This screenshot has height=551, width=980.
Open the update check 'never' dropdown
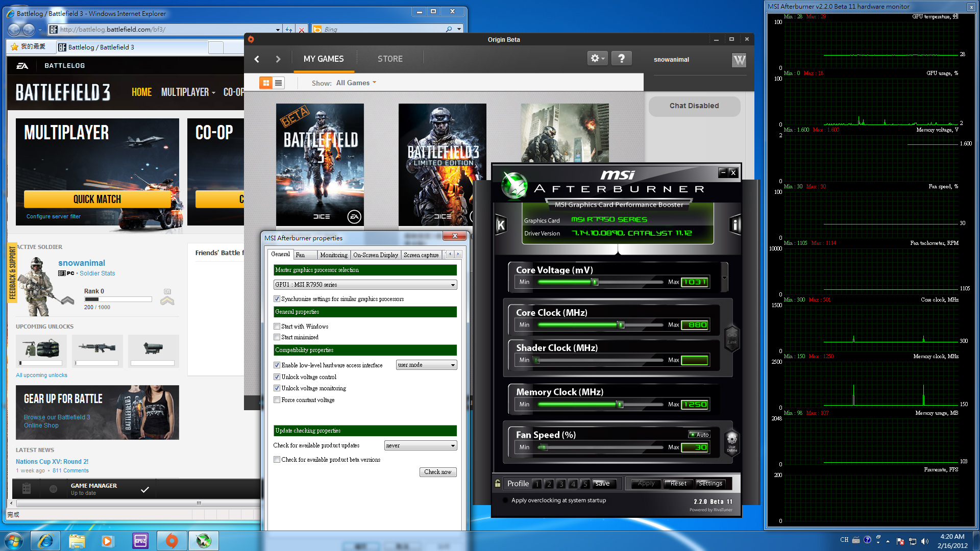[x=420, y=445]
